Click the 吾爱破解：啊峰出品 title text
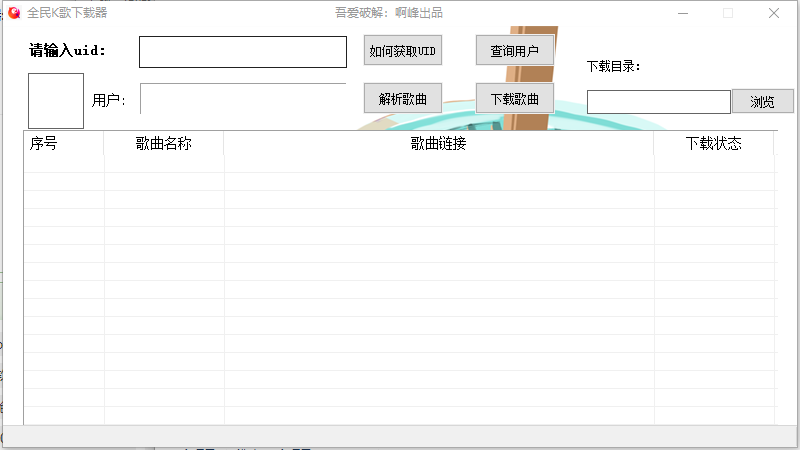 [389, 13]
